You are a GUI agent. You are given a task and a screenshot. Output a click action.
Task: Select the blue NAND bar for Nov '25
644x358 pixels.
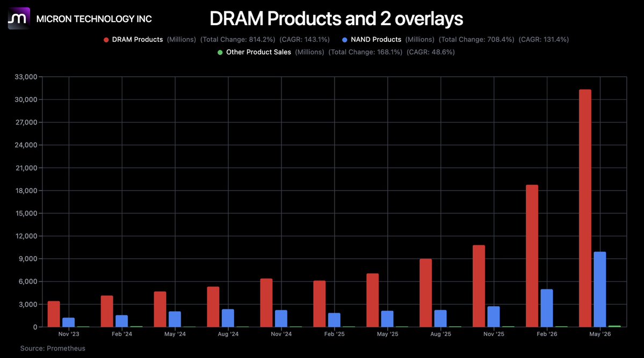(494, 317)
